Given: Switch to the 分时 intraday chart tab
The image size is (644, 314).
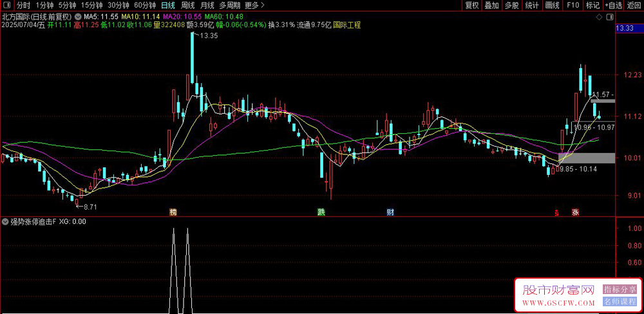Looking at the screenshot, I should click(23, 5).
